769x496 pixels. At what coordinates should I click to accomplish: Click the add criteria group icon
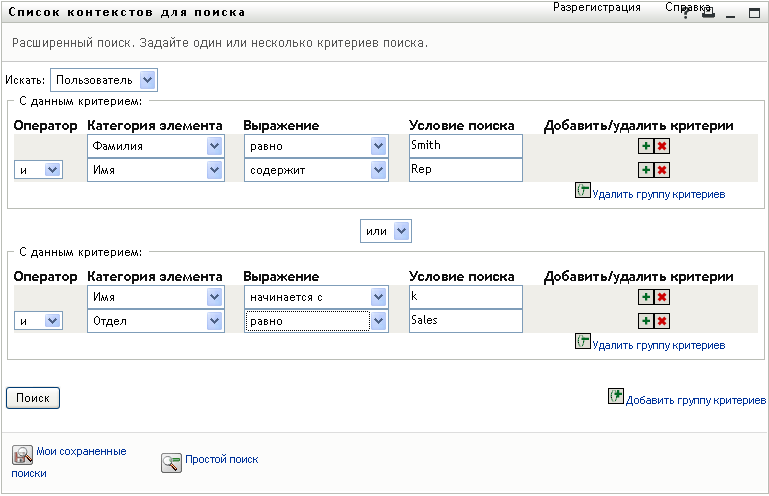pos(616,396)
